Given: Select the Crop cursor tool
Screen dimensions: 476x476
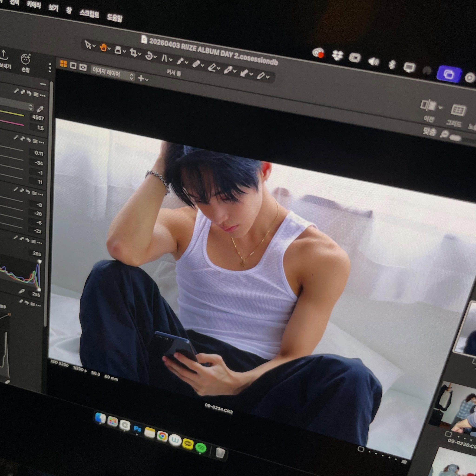Looking at the screenshot, I should click(x=133, y=53).
